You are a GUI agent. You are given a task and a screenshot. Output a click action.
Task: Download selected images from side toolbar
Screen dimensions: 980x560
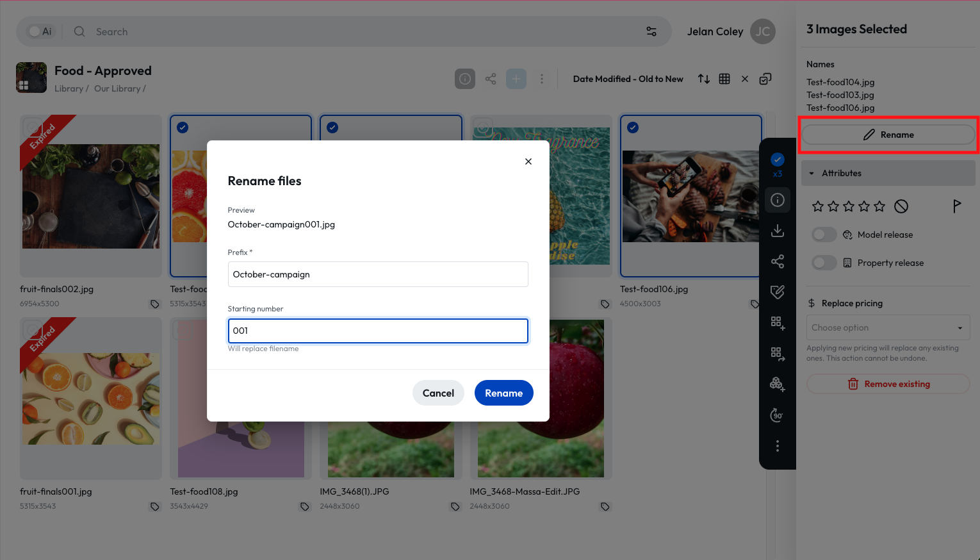778,231
